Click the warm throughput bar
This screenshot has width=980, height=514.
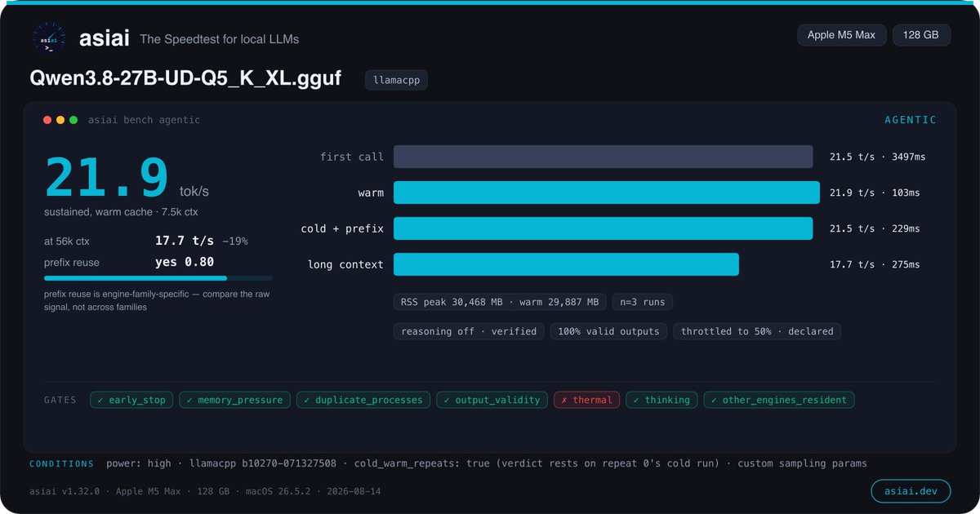(x=606, y=193)
